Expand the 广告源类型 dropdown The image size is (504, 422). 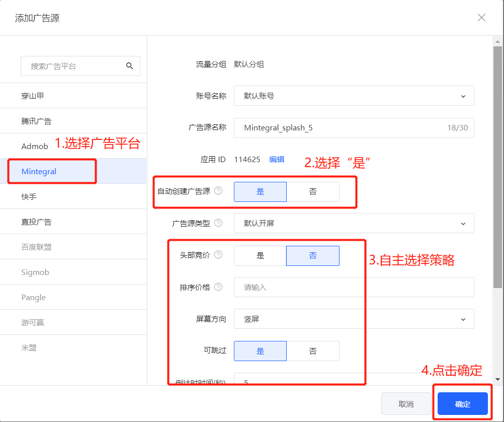click(354, 223)
